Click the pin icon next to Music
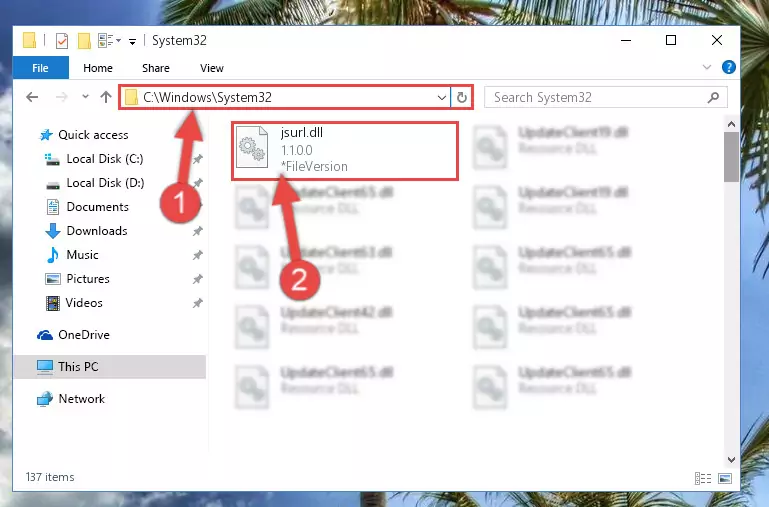The image size is (769, 507). [x=198, y=255]
